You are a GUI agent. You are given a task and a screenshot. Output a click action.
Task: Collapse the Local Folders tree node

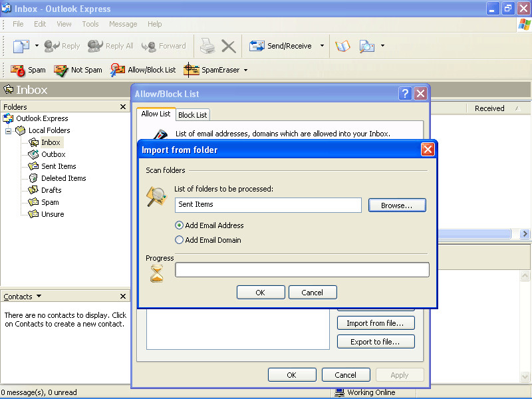pyautogui.click(x=8, y=130)
